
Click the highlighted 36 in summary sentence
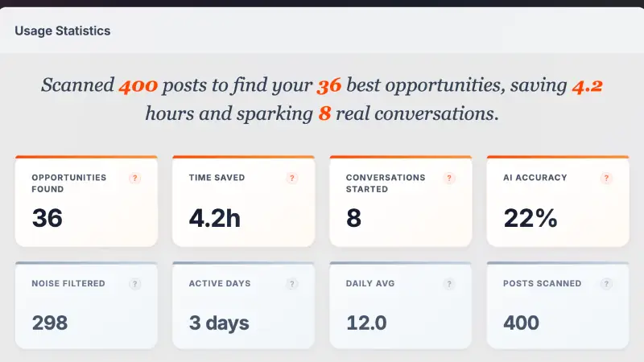point(329,85)
